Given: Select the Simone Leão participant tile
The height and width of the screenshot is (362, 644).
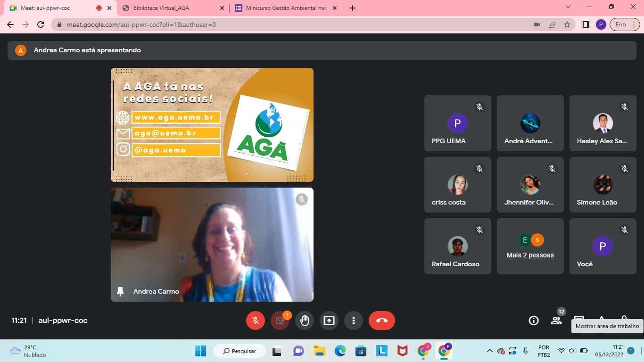Looking at the screenshot, I should 603,185.
